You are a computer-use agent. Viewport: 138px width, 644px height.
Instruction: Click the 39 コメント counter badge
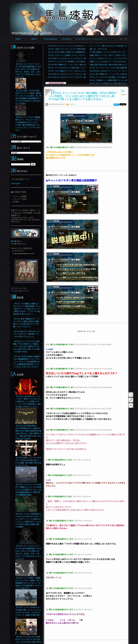click(123, 92)
